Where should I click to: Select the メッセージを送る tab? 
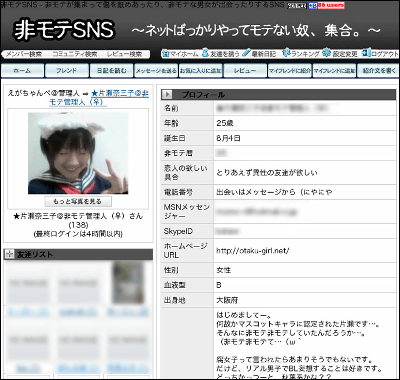156,71
